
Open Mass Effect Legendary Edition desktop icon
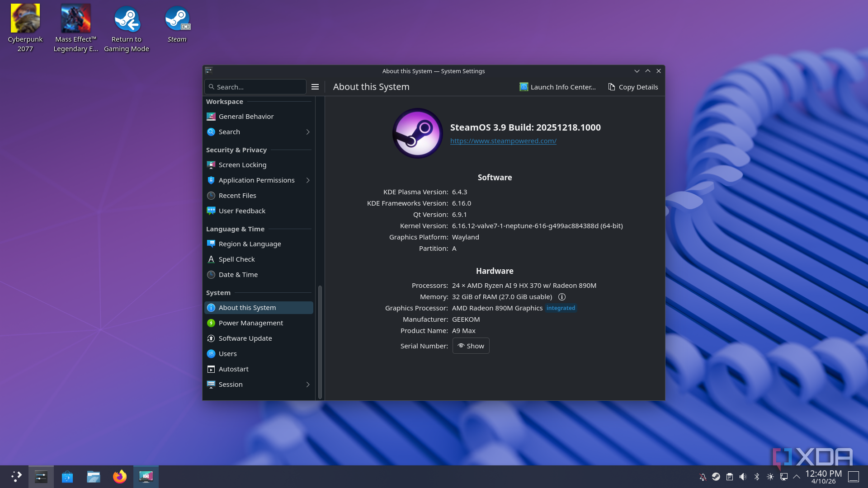tap(76, 28)
